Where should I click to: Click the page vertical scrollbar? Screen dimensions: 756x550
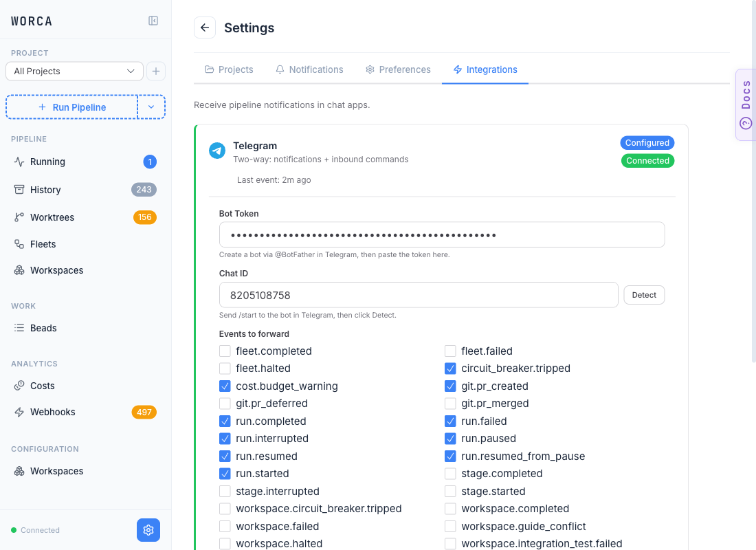[753, 181]
